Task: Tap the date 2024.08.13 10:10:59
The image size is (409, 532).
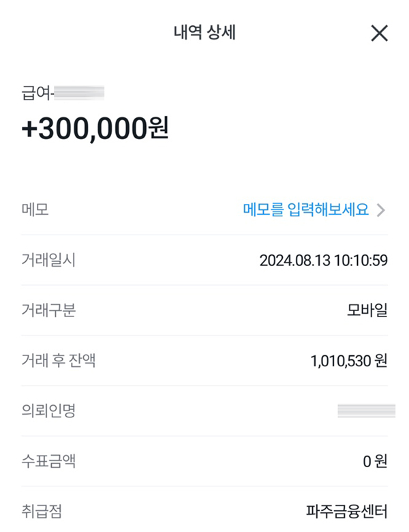Action: pyautogui.click(x=323, y=261)
